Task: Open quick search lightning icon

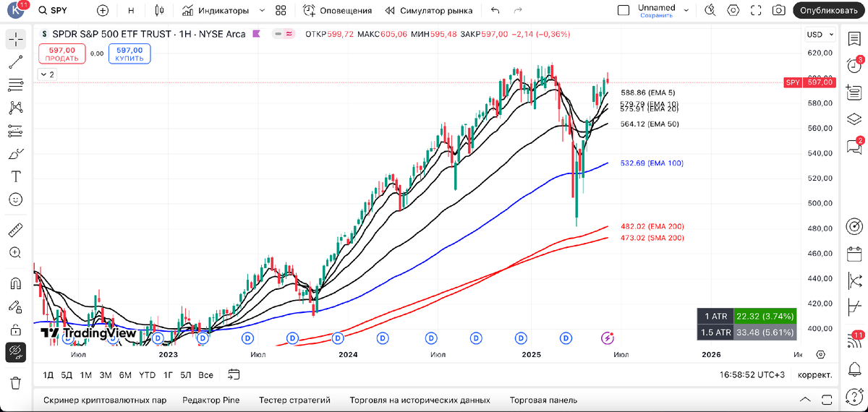Action: [x=710, y=11]
